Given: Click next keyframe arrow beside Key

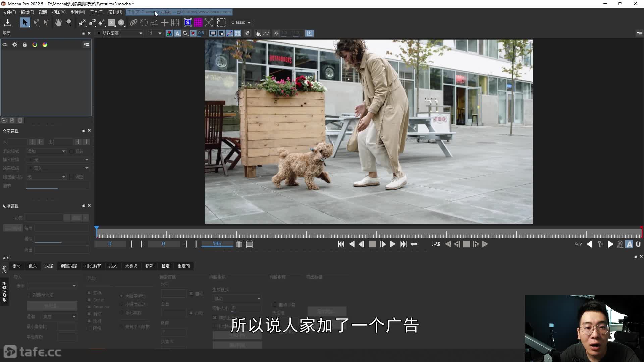Looking at the screenshot, I should click(x=610, y=244).
